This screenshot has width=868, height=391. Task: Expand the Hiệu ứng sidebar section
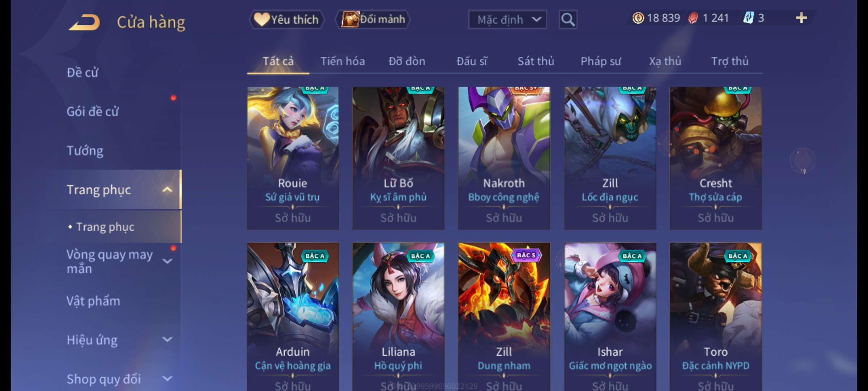click(x=167, y=340)
